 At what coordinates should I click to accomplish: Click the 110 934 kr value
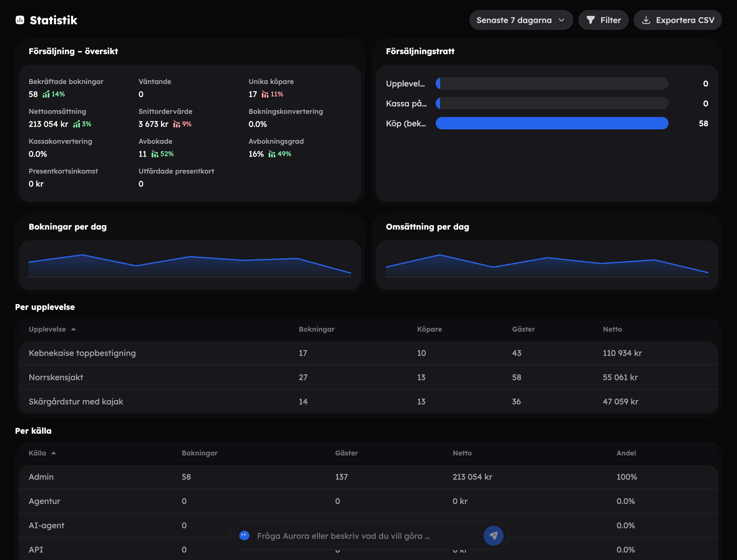(x=622, y=353)
